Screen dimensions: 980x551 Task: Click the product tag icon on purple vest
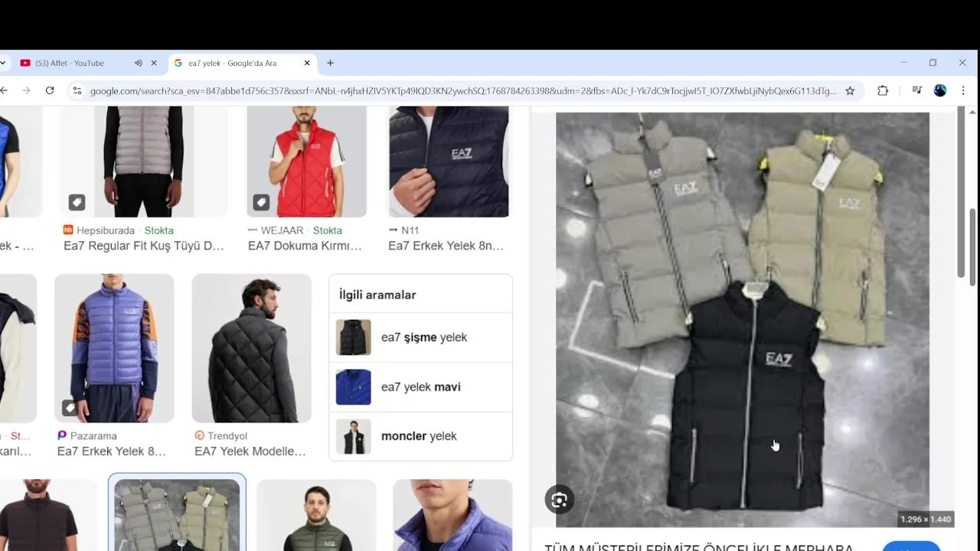click(70, 408)
